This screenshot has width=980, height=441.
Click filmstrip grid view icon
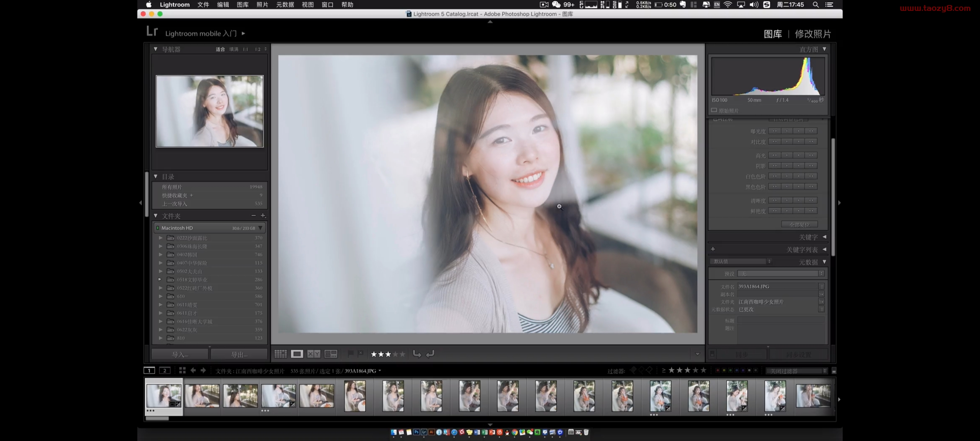(x=182, y=370)
